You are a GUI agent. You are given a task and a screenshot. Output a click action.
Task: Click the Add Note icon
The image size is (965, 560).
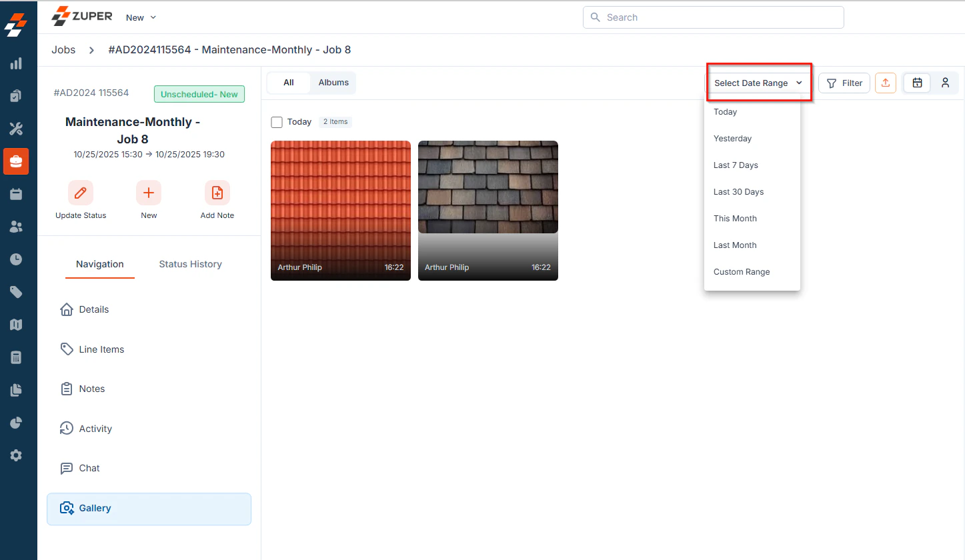pos(217,193)
